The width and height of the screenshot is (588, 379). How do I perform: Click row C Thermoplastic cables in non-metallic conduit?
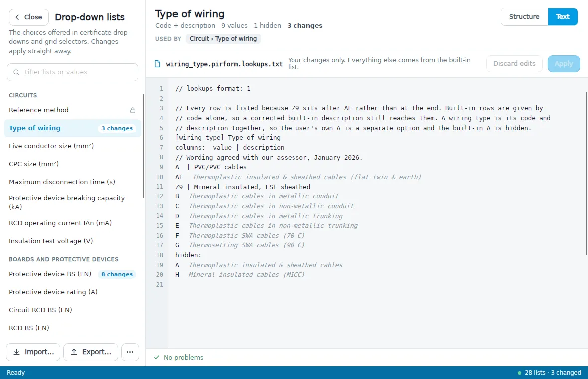coord(265,206)
